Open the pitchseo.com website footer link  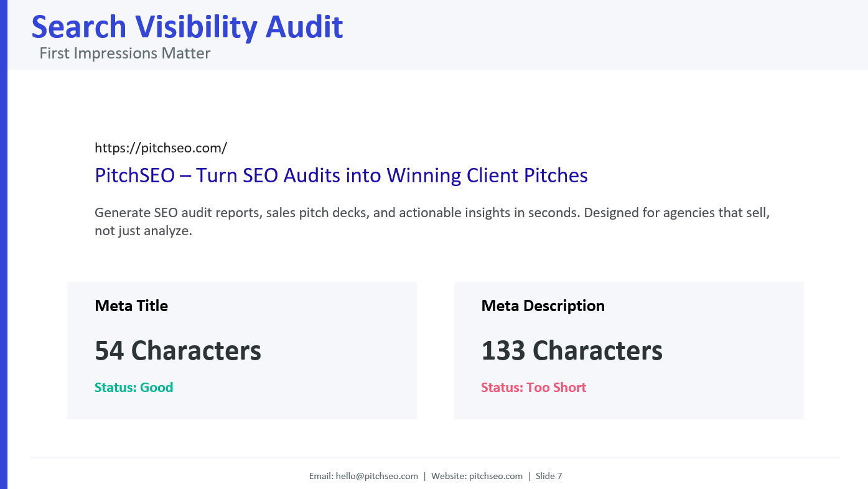(496, 476)
